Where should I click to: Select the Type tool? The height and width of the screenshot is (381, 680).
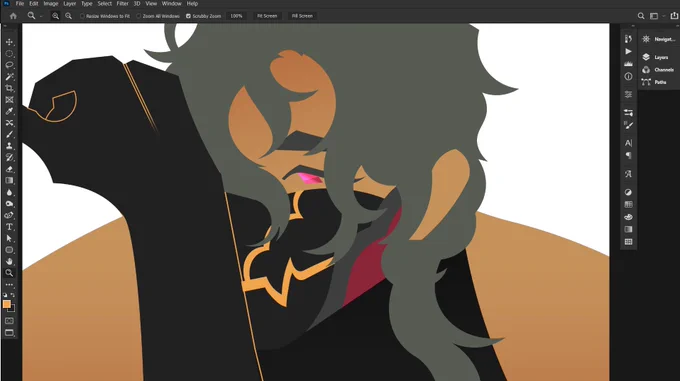[9, 227]
